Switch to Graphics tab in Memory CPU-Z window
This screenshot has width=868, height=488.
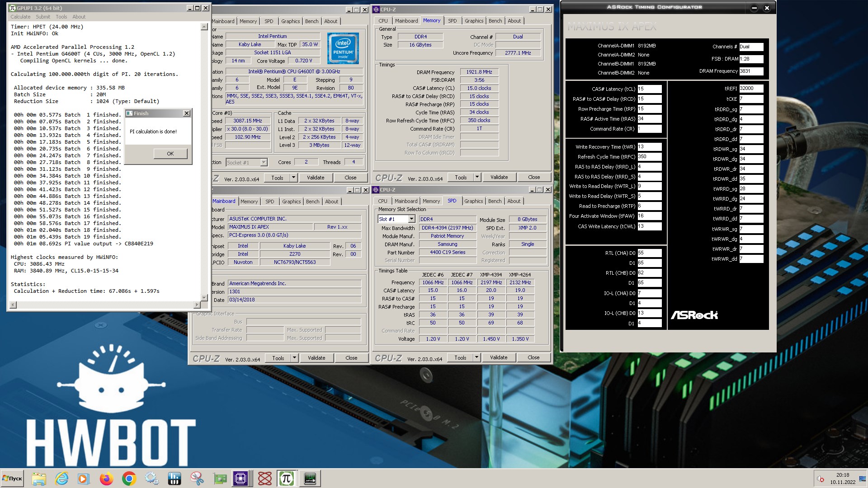474,21
